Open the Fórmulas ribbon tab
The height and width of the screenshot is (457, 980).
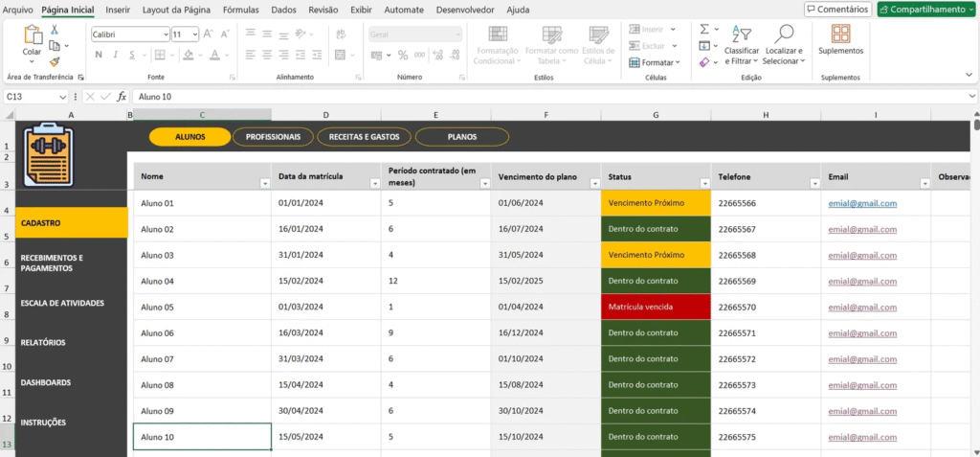240,10
